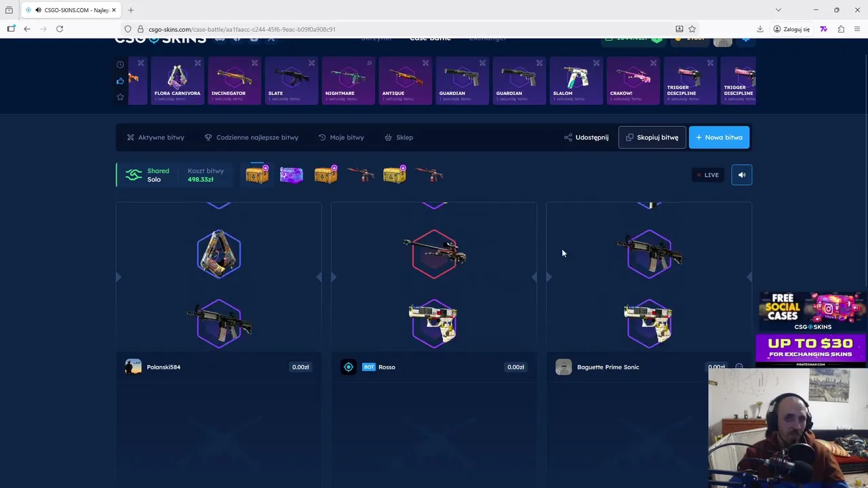Open the Crakow! drop card
Screen dimensions: 868x488
pos(633,81)
